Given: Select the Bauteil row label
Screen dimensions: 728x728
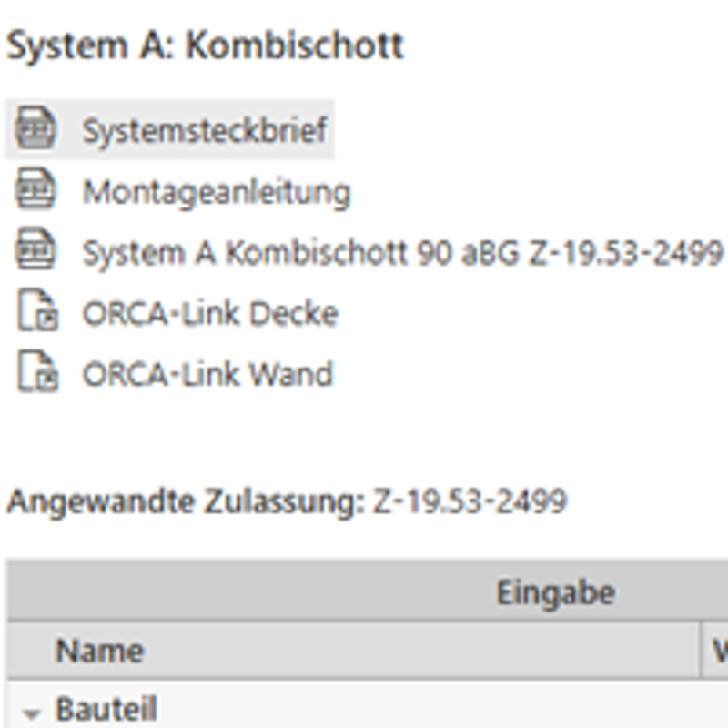Looking at the screenshot, I should pos(106,709).
